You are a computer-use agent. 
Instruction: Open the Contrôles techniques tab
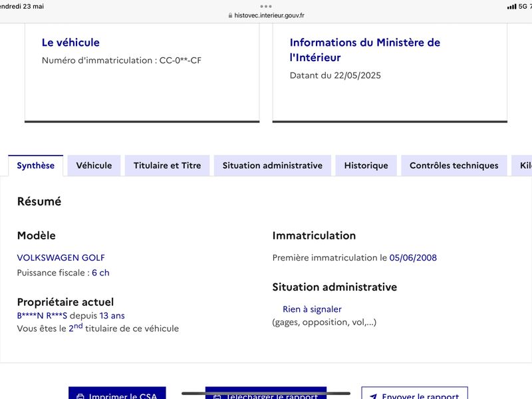tap(454, 166)
